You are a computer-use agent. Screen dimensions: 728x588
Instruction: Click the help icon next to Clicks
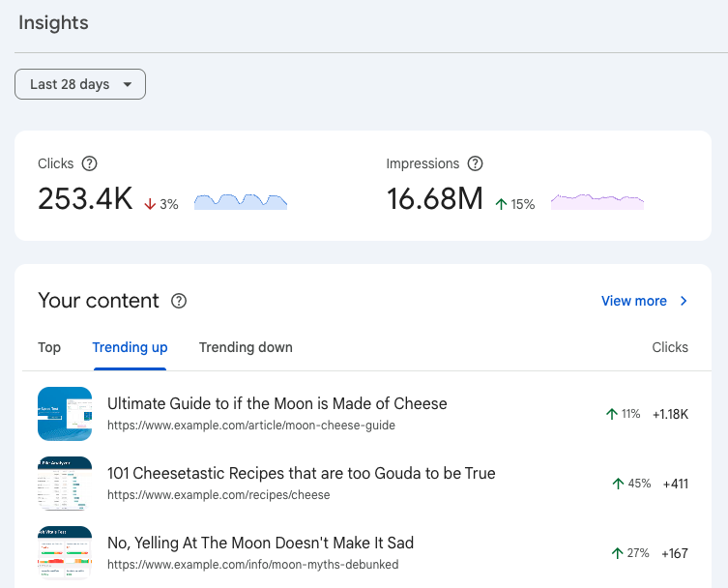tap(89, 163)
